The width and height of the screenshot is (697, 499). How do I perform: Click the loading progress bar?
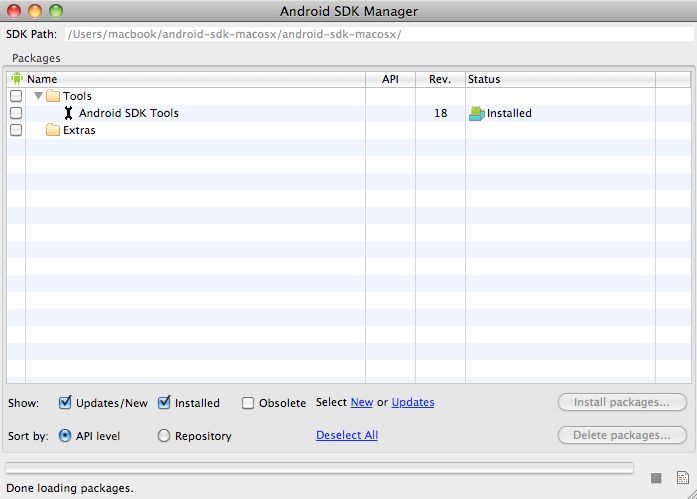(x=319, y=467)
